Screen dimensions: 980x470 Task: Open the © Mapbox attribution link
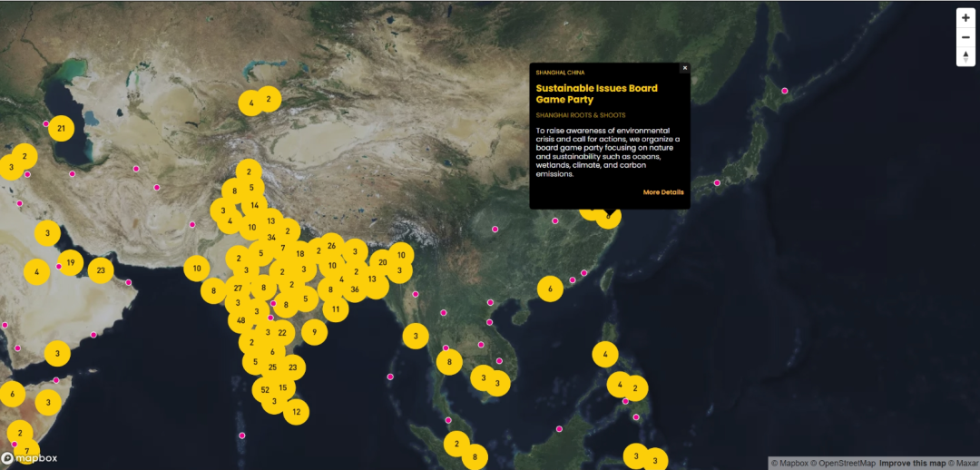(790, 463)
